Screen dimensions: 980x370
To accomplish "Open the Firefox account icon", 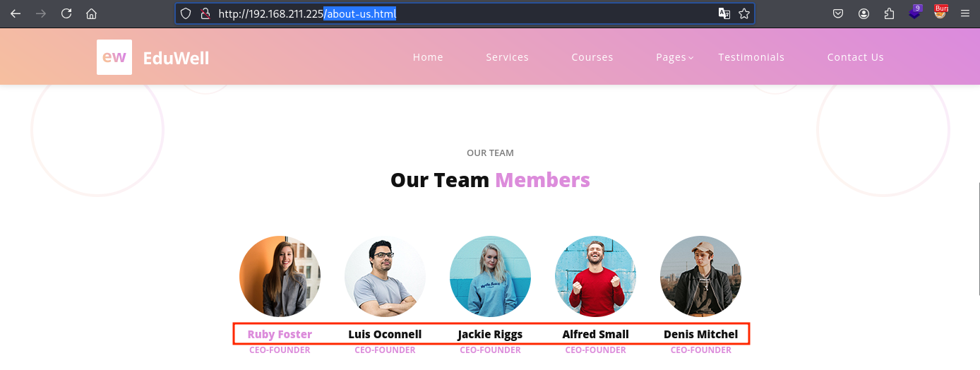I will pos(864,13).
